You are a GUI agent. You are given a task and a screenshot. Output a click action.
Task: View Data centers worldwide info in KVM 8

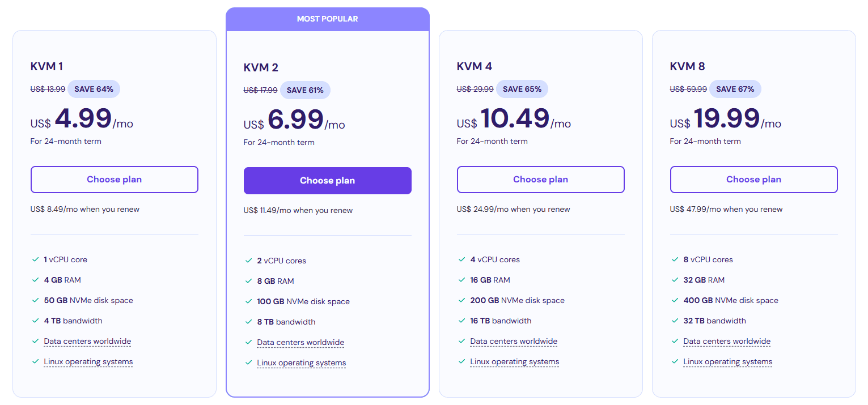(x=727, y=342)
